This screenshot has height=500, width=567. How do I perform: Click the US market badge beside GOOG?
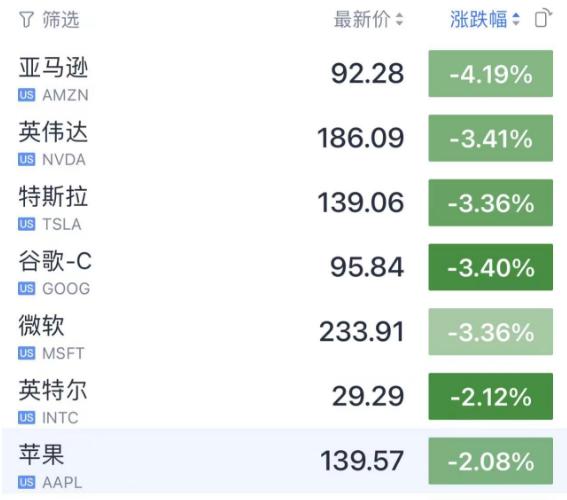[x=26, y=289]
